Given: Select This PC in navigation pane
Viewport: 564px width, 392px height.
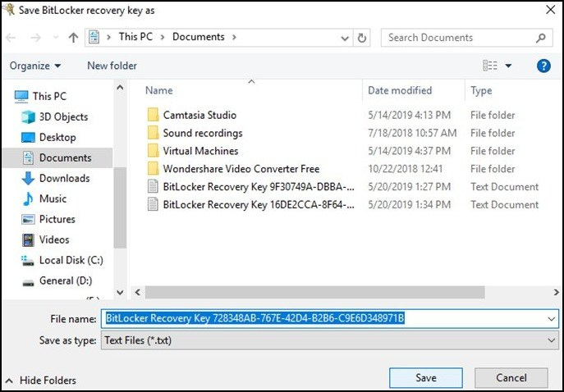Looking at the screenshot, I should [x=49, y=96].
